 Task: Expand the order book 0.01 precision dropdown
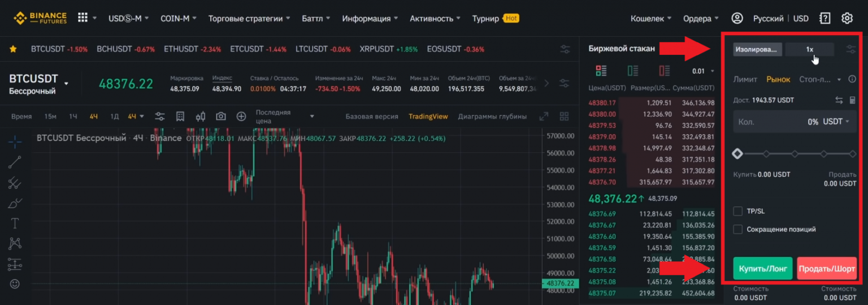point(704,71)
